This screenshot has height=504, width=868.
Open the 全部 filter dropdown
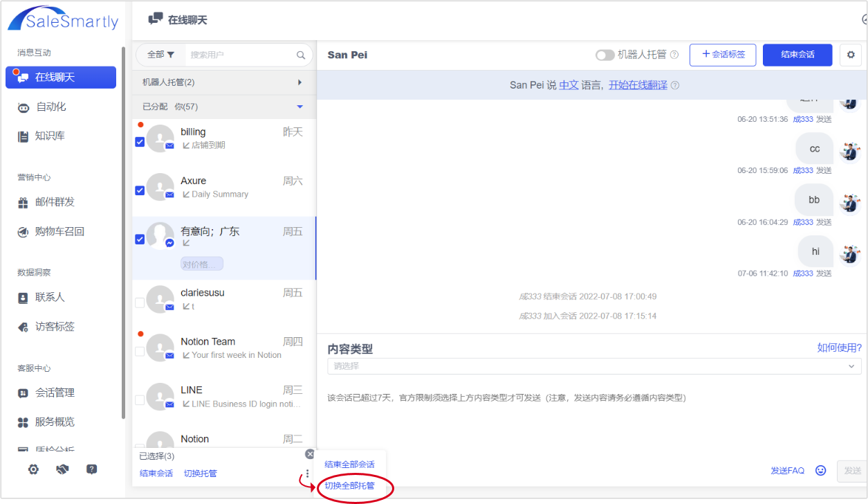point(160,55)
